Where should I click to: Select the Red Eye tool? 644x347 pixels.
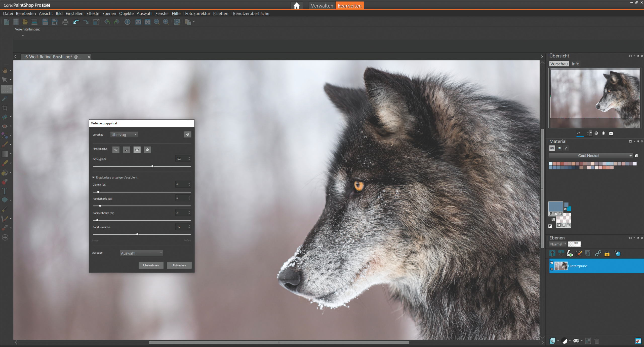[x=5, y=126]
